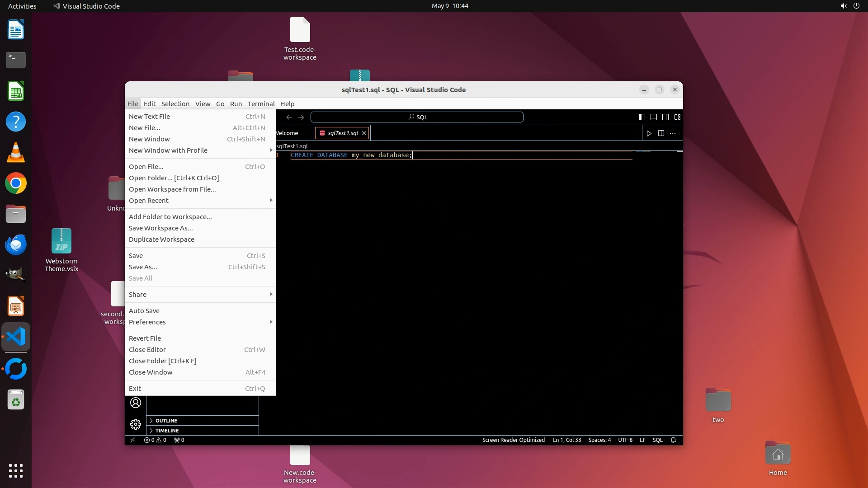
Task: Click the SQL command center search box
Action: pos(417,117)
